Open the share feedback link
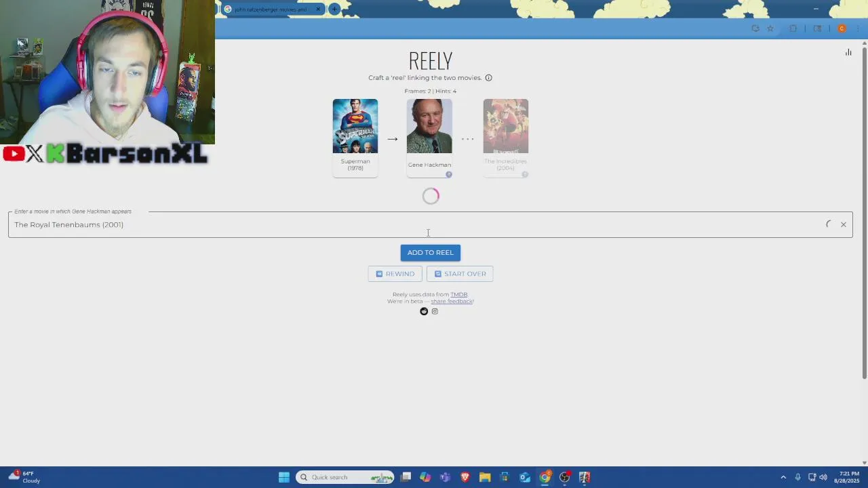Screen dimensions: 868x488 coord(452,301)
